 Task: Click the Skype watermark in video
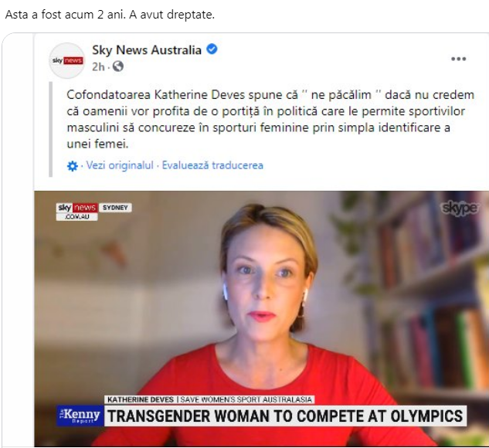click(x=459, y=209)
